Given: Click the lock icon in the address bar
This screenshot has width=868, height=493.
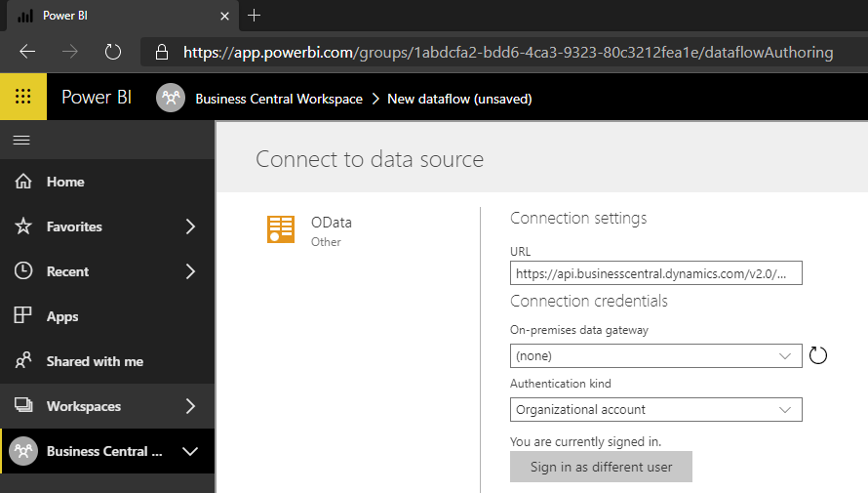Looking at the screenshot, I should coord(162,52).
